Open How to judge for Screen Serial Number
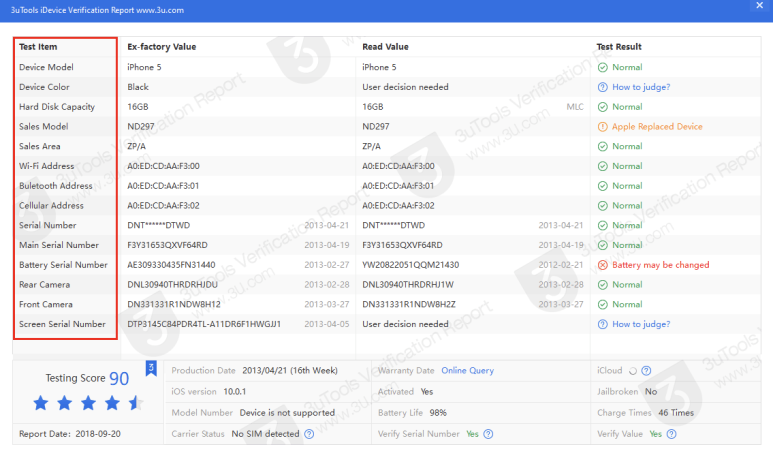The width and height of the screenshot is (773, 449). coord(641,324)
